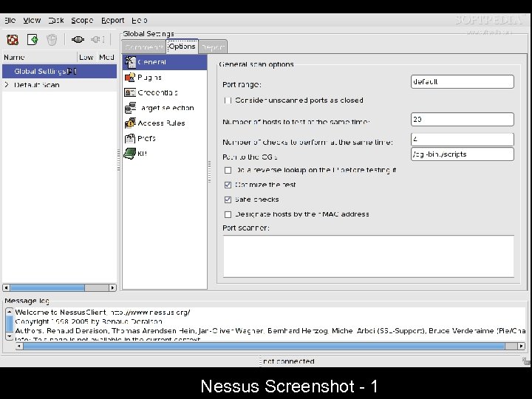Open the KB section icon

(129, 154)
